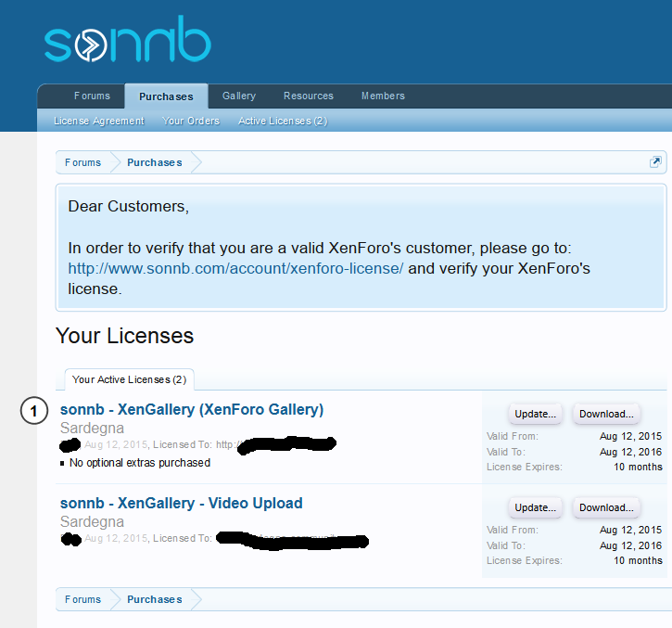The height and width of the screenshot is (628, 672).
Task: Click Purchases in the top breadcrumb
Action: pos(154,162)
